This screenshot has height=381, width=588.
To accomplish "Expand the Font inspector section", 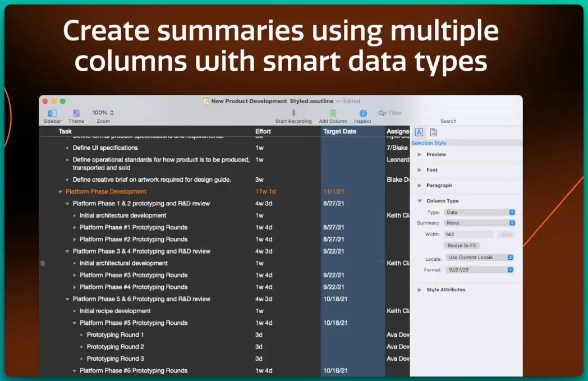I will coord(420,170).
